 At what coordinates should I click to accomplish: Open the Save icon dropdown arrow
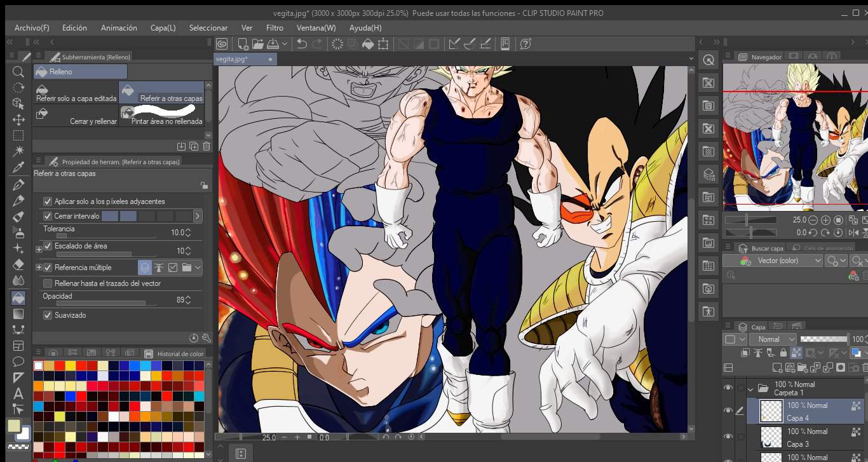pos(285,44)
